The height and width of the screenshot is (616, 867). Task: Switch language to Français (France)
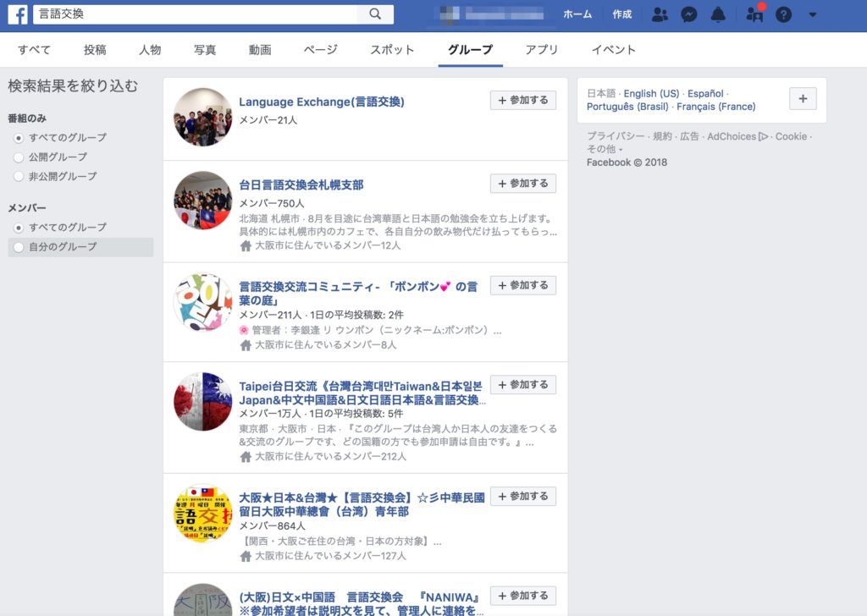[x=716, y=107]
